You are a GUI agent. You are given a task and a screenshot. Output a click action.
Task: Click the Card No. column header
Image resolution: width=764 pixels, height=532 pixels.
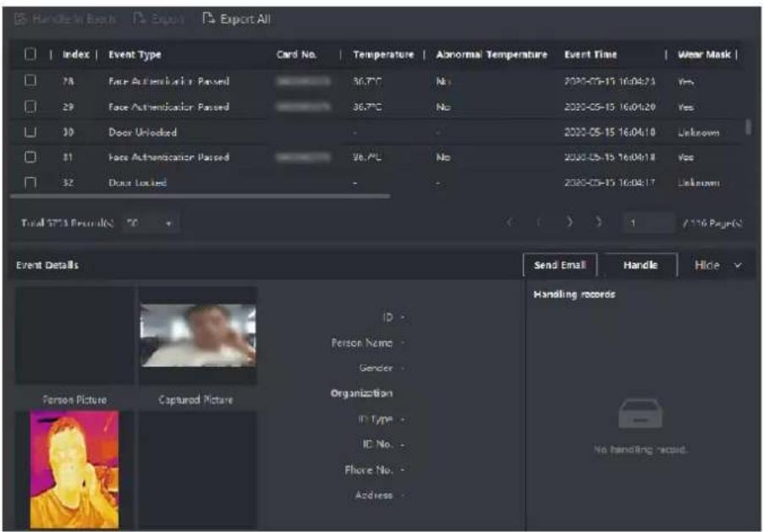click(x=296, y=54)
